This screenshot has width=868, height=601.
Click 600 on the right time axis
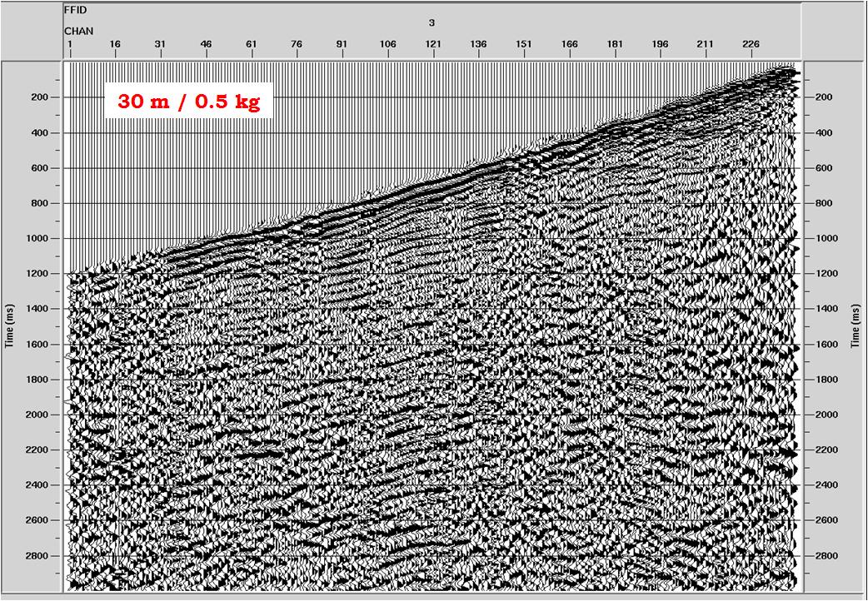click(x=824, y=167)
